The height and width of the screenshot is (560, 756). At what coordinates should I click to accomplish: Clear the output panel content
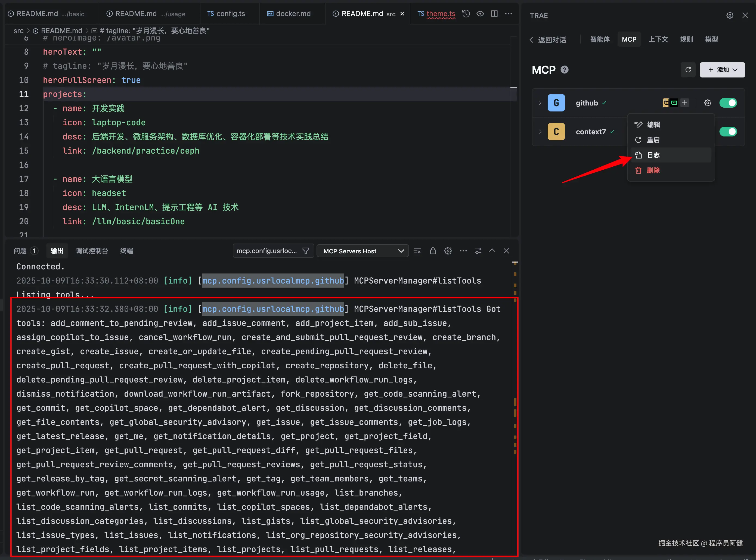tap(417, 251)
